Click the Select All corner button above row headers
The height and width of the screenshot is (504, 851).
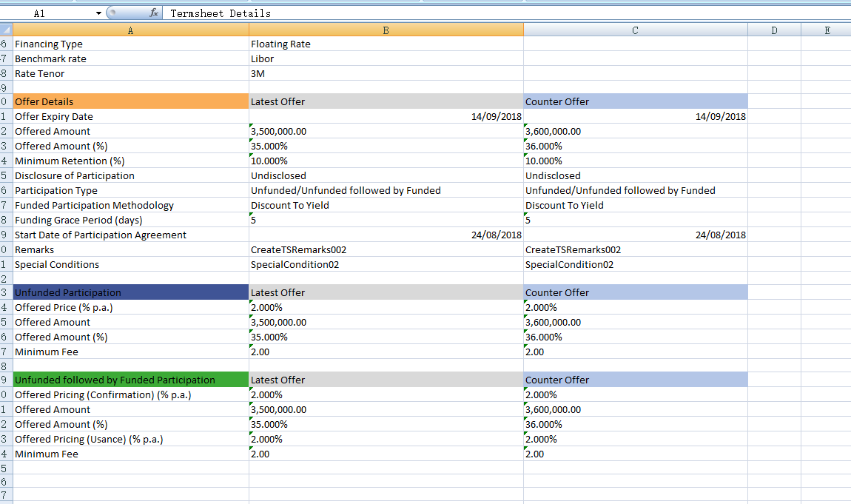tap(6, 30)
